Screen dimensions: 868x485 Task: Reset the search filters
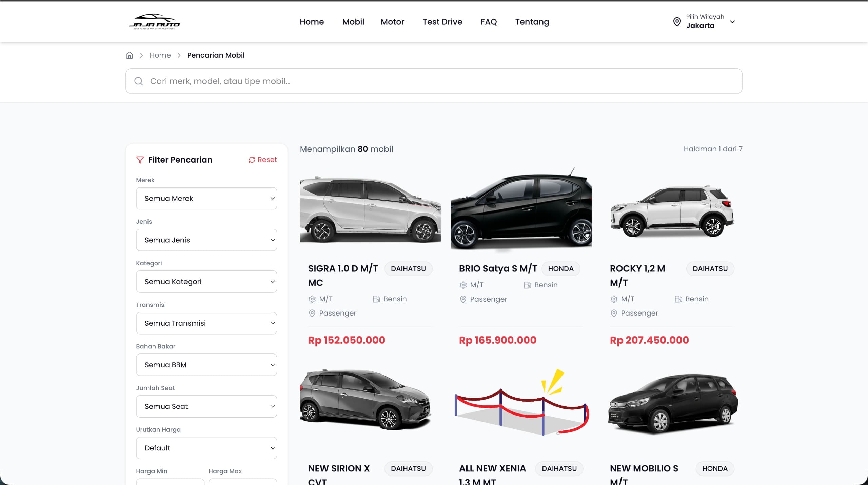[263, 160]
